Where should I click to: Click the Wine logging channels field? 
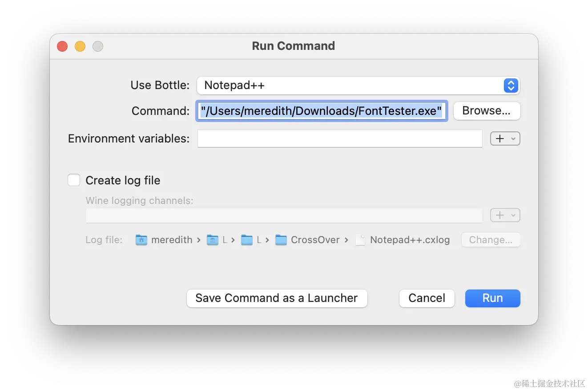284,216
